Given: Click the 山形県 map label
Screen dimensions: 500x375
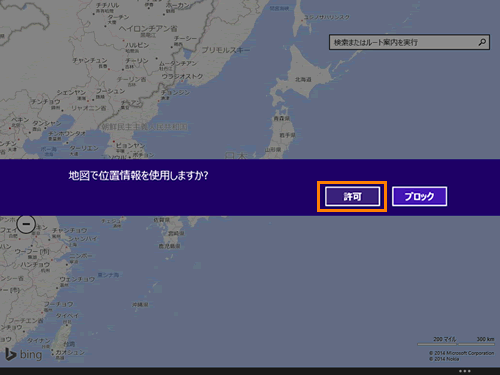Looking at the screenshot, I should click(273, 150).
